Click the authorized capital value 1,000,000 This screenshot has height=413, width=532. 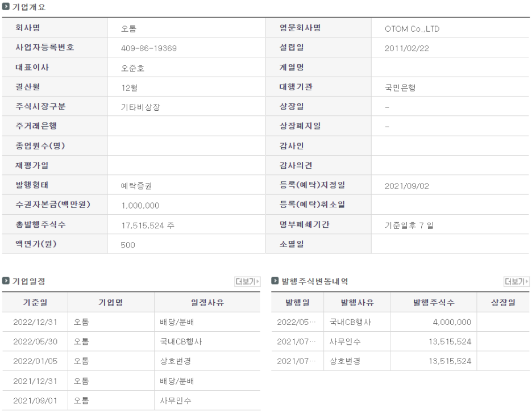click(140, 206)
